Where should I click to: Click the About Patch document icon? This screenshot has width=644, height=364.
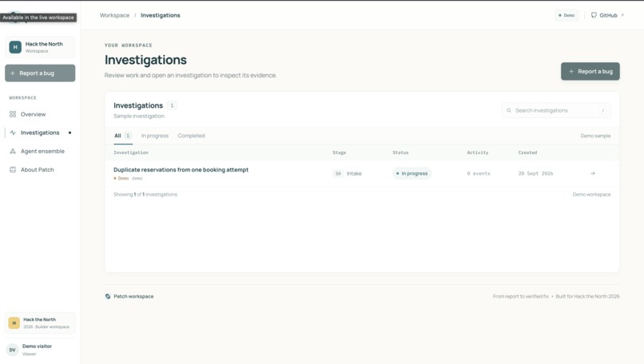[13, 169]
